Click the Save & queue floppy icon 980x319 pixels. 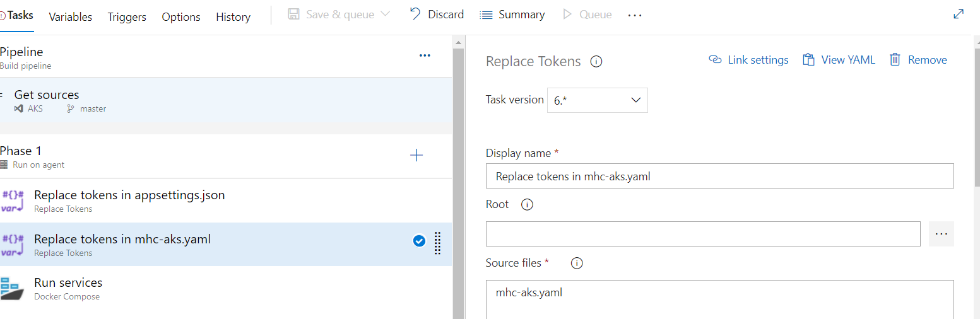click(293, 14)
